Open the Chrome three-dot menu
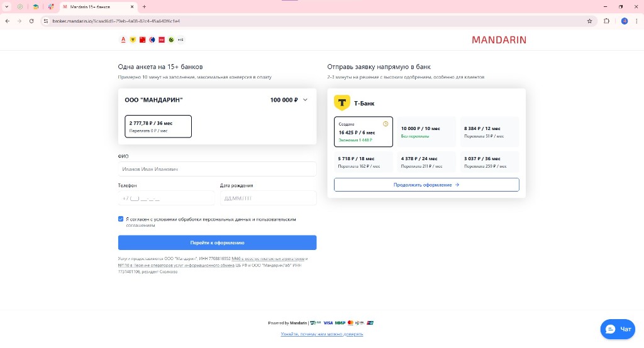 tap(636, 21)
